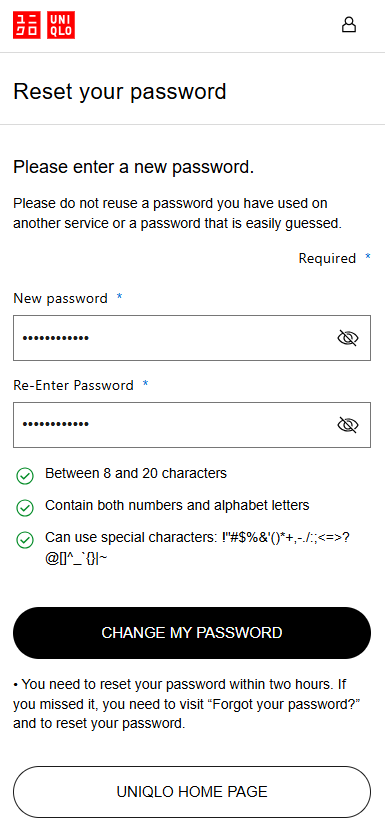Image resolution: width=385 pixels, height=838 pixels.
Task: Click green check beside special characters rule
Action: (x=25, y=540)
